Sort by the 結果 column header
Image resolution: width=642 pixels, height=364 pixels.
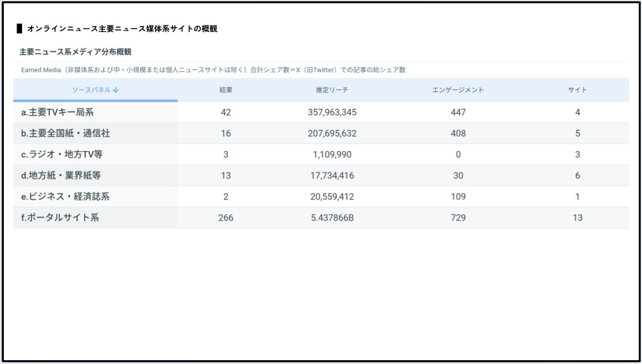(226, 90)
